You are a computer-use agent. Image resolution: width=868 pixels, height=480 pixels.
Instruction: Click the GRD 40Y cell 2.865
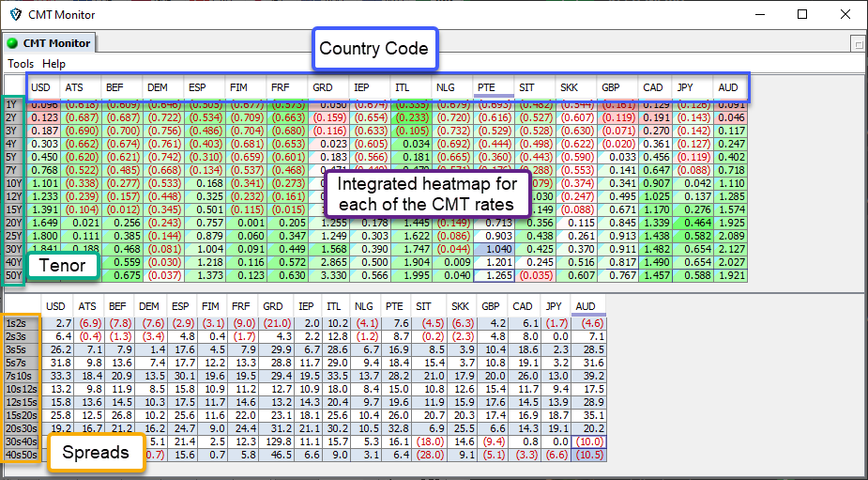[328, 262]
